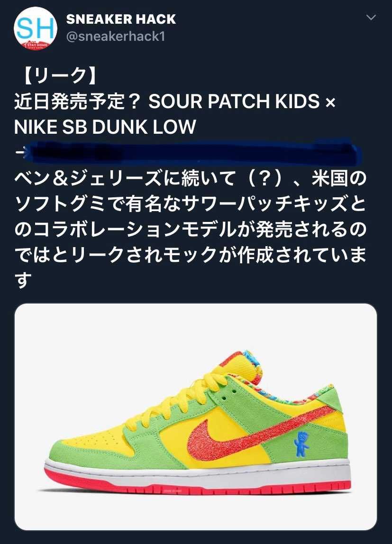Image resolution: width=392 pixels, height=544 pixels.
Task: Open the Sneaker Hack profile avatar
Action: (x=35, y=28)
